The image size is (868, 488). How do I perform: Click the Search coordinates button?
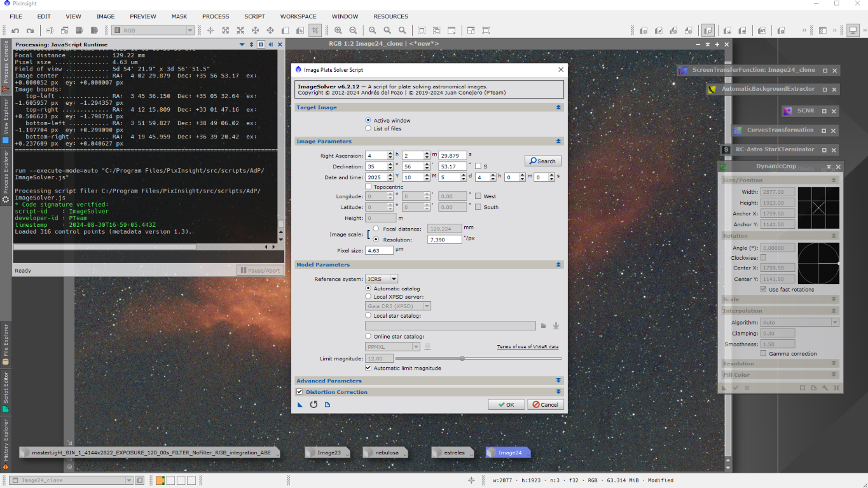542,161
